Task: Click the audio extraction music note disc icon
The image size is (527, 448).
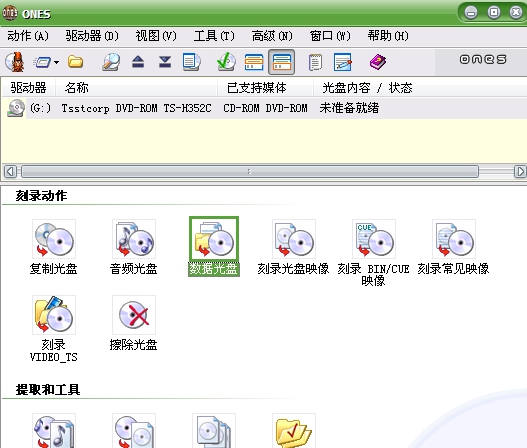Action: click(54, 432)
